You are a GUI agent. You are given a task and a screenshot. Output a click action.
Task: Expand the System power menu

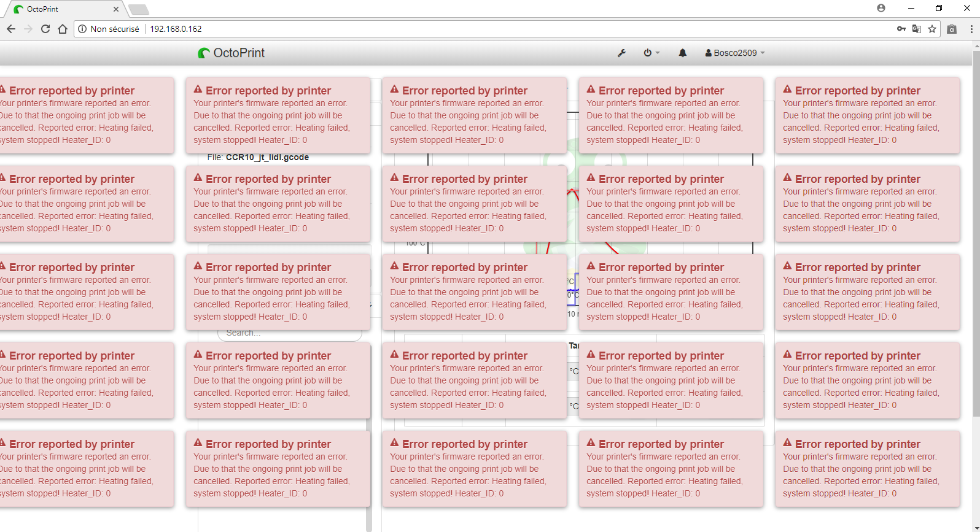point(651,53)
